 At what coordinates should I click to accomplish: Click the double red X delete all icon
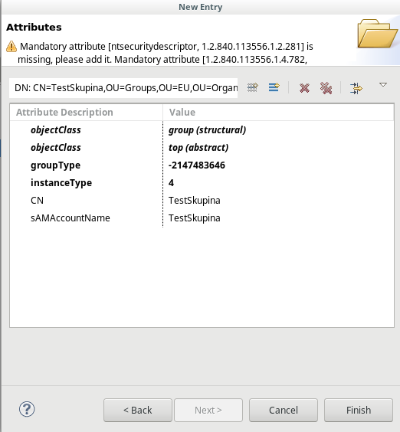pyautogui.click(x=326, y=88)
